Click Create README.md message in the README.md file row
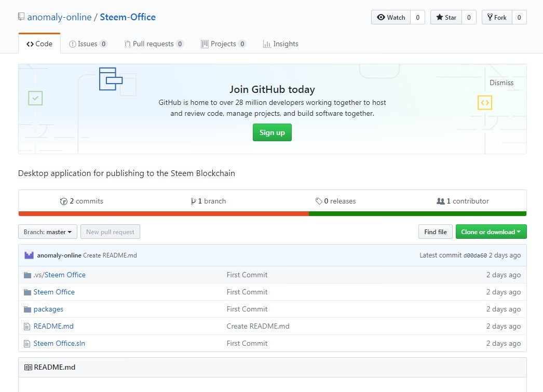Viewport: 543px width, 392px height. pos(258,326)
